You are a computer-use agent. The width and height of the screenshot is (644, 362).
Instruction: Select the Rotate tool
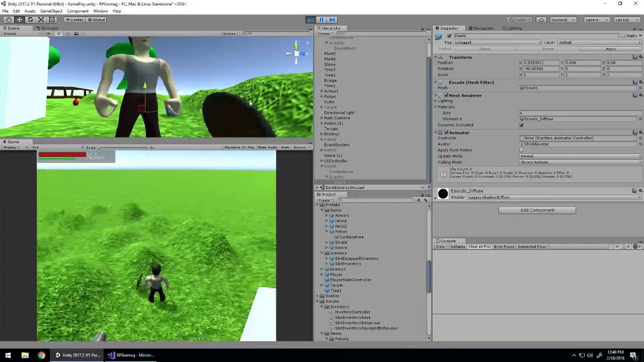tap(30, 20)
